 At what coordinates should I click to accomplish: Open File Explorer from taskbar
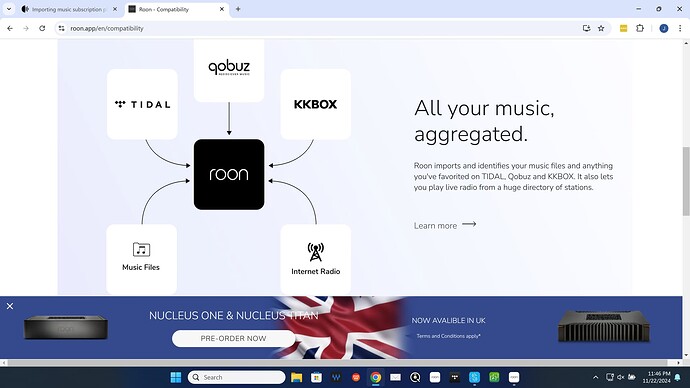(x=297, y=377)
